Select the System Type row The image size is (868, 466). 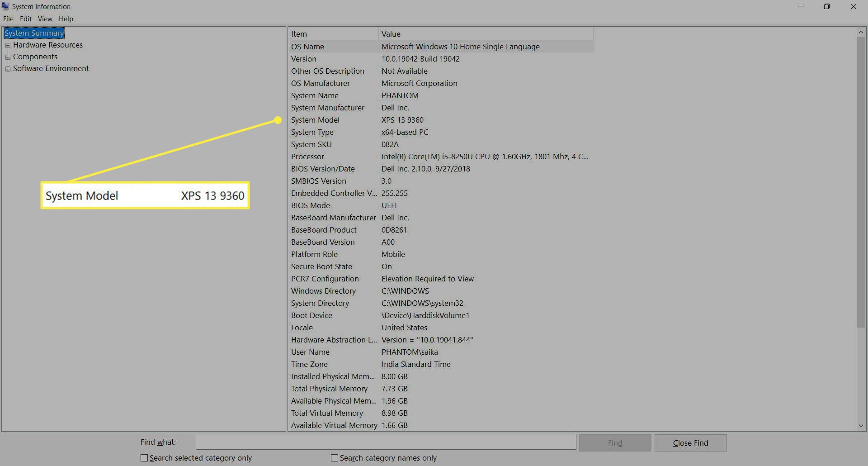(441, 132)
